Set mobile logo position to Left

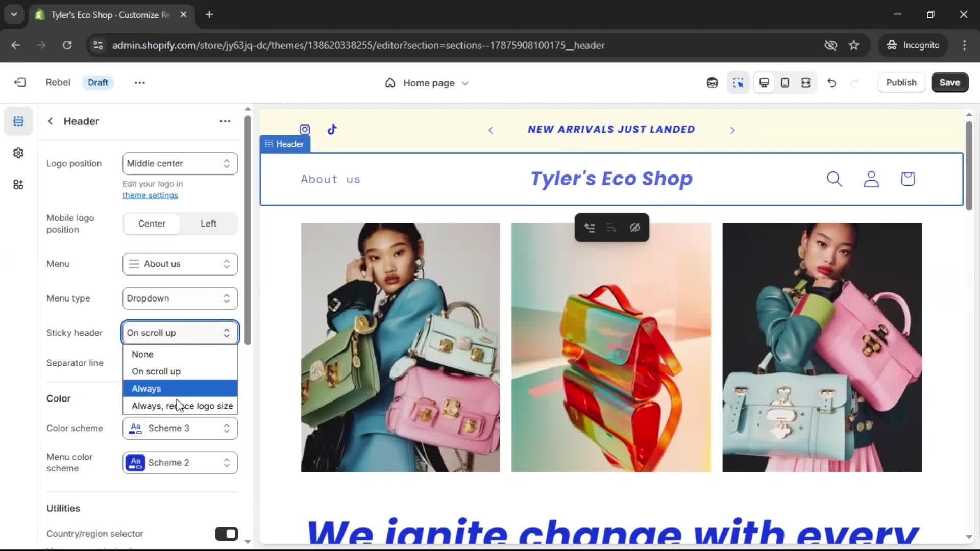pyautogui.click(x=208, y=223)
